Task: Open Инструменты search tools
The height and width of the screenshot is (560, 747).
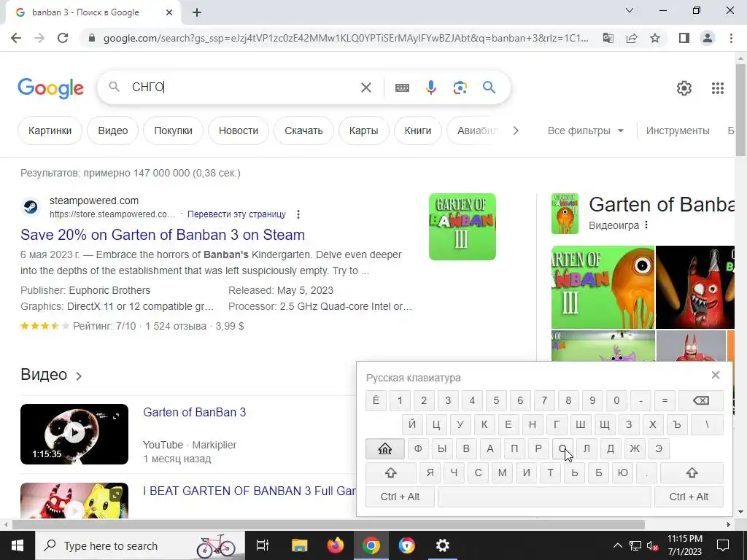Action: (678, 131)
